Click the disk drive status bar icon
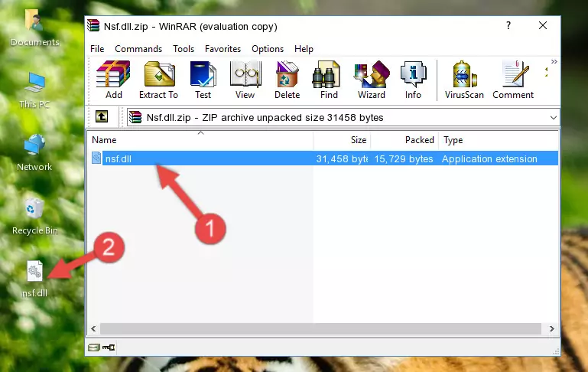 (x=94, y=348)
